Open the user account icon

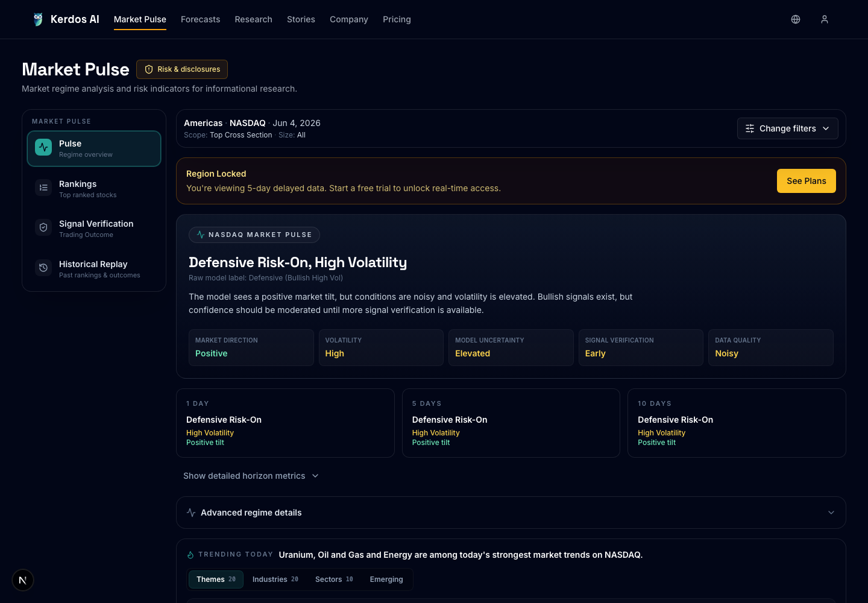tap(825, 19)
